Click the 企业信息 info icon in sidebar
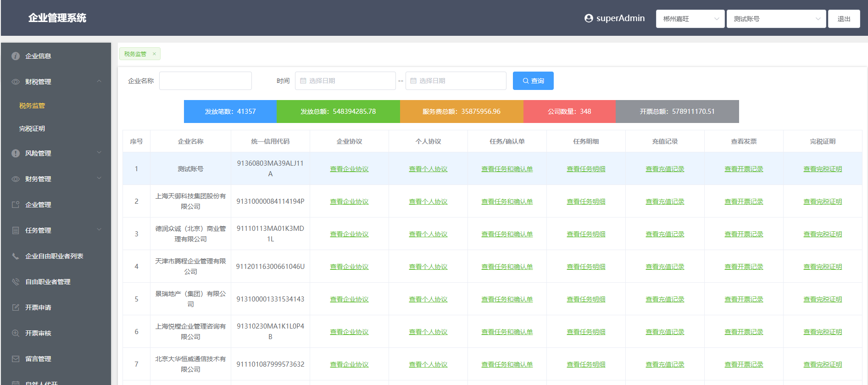The height and width of the screenshot is (385, 868). pos(16,56)
